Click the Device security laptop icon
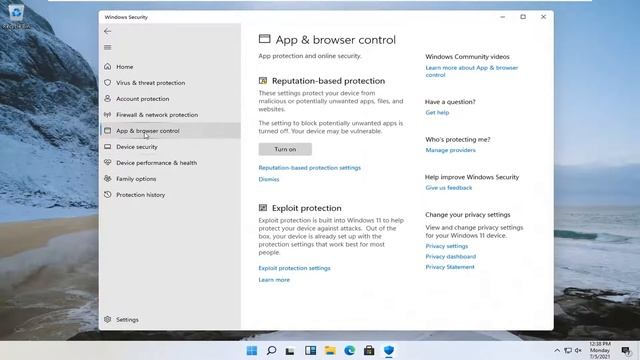640x360 pixels. tap(107, 147)
